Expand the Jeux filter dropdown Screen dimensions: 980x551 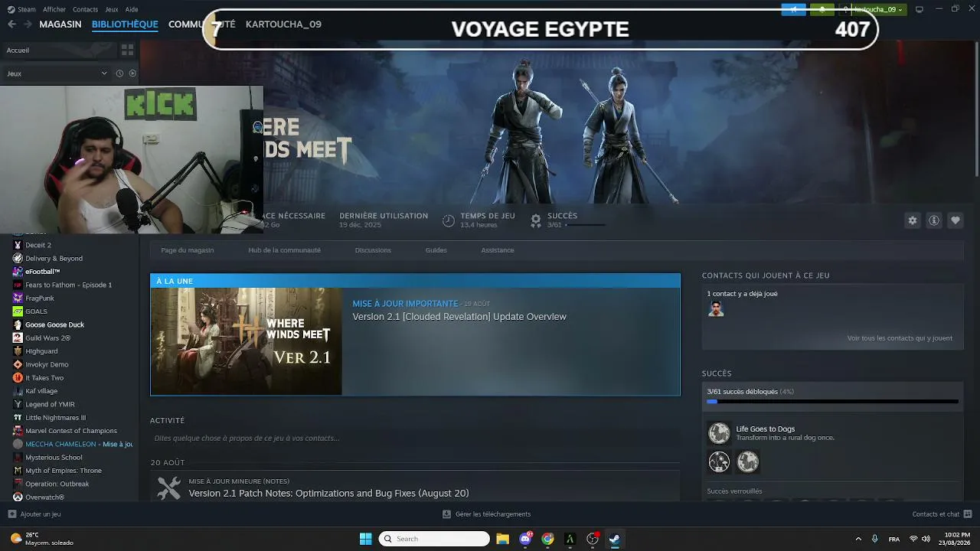(x=104, y=73)
